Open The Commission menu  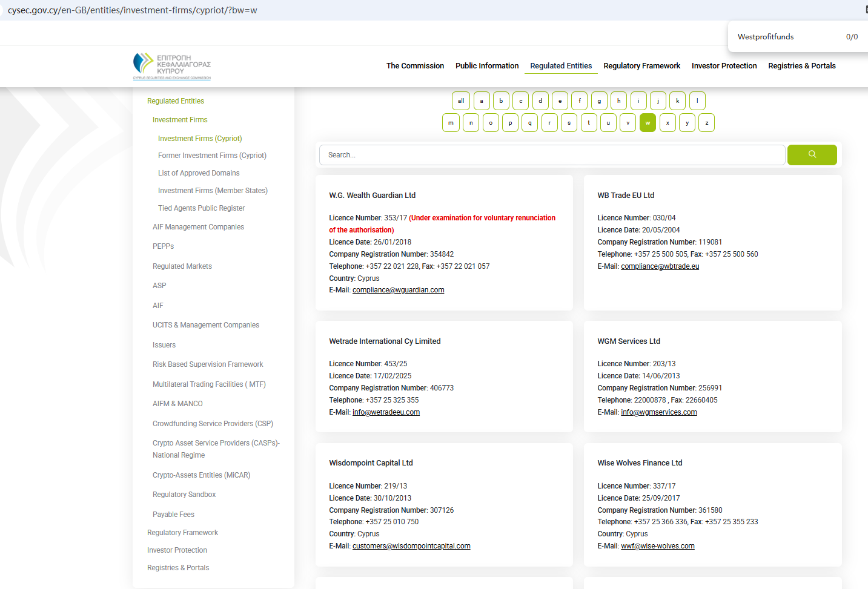415,66
